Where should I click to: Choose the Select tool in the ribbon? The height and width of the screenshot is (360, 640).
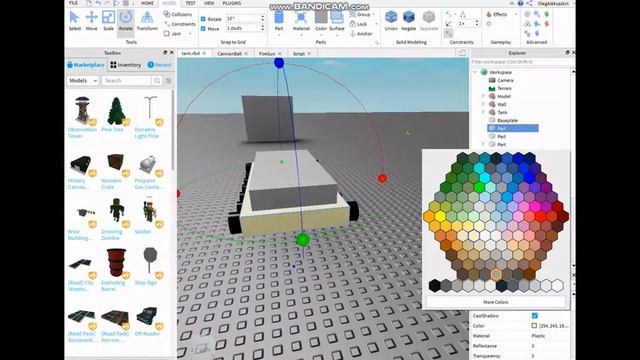(74, 21)
